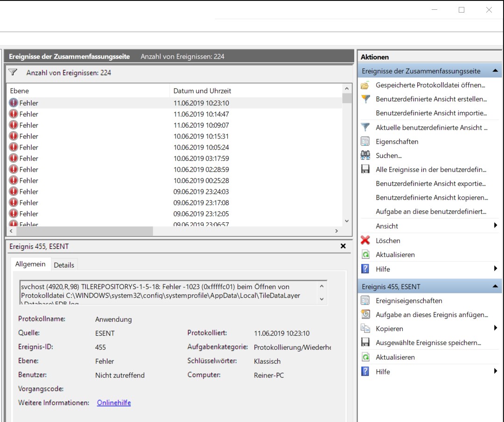Expand the lower Hilfe submenu arrow
The width and height of the screenshot is (504, 422).
coord(495,371)
